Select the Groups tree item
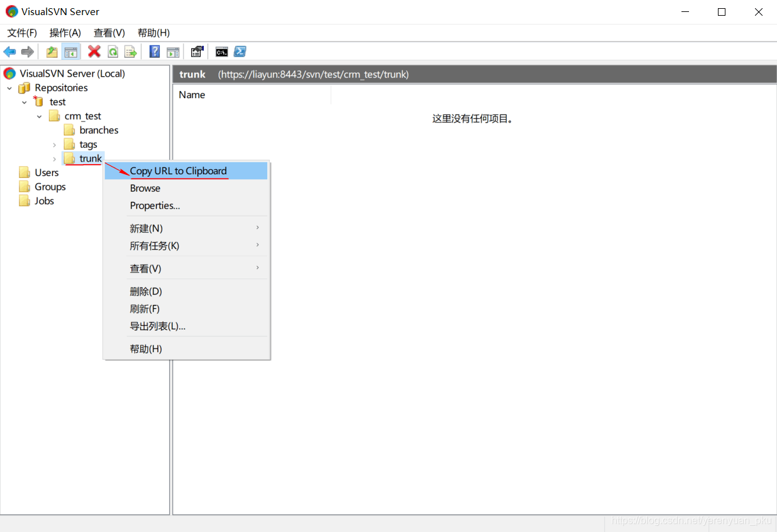The image size is (777, 532). (x=50, y=187)
